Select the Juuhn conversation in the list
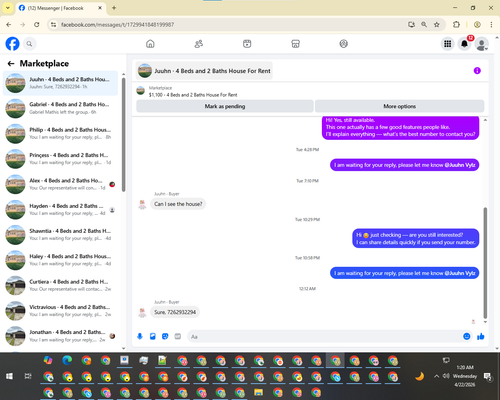 click(60, 83)
